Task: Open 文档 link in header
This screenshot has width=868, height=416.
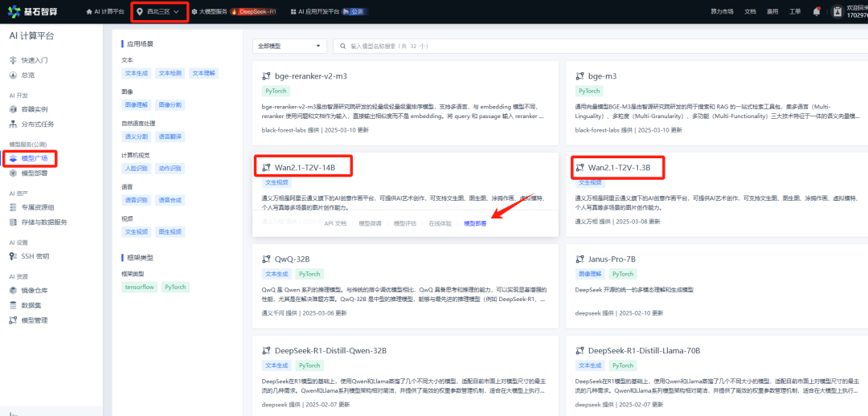Action: pos(750,11)
